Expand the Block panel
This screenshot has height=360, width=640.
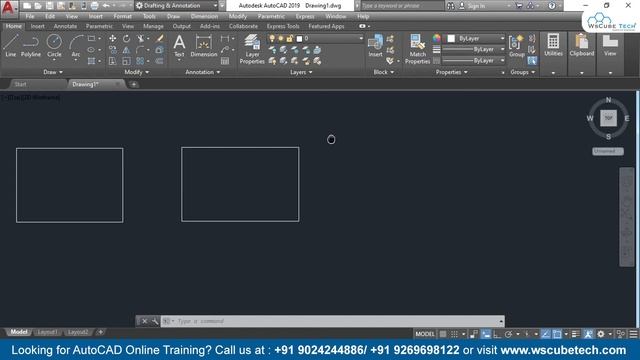(x=384, y=72)
